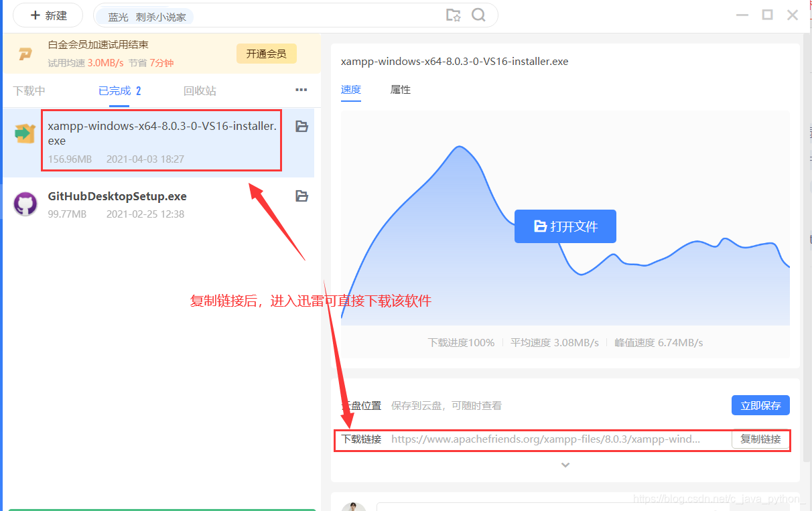Click the 白金会员加速试用结束 notice text
This screenshot has height=511, width=812.
point(98,45)
